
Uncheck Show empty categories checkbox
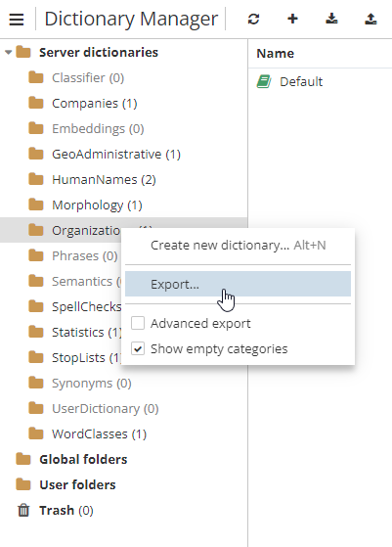(x=138, y=348)
